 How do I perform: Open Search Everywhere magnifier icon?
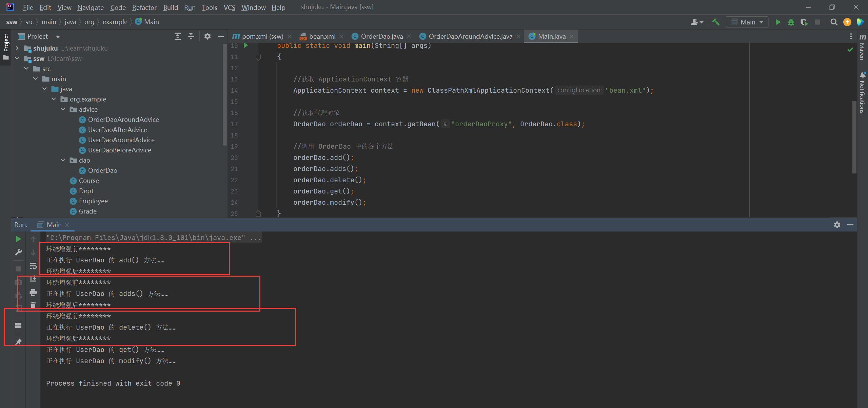pyautogui.click(x=834, y=22)
